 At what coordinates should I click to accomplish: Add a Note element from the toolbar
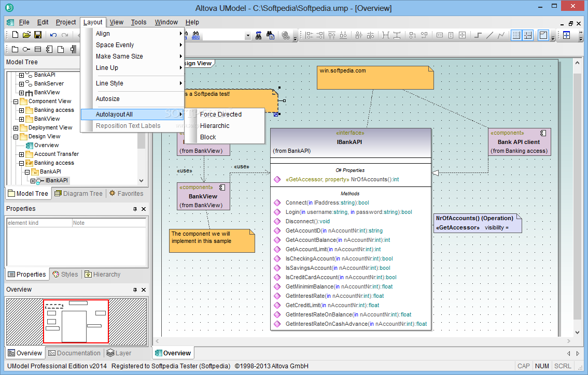61,49
